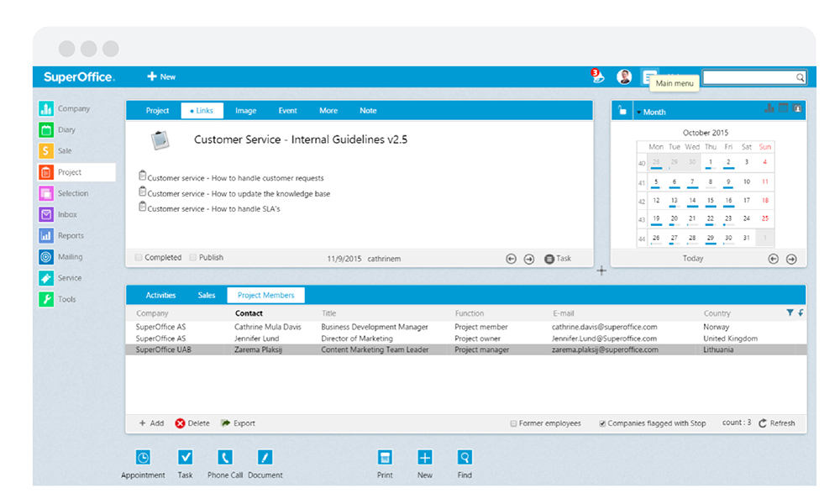Select the Project Members tab
Screen dimensions: 840x504
[x=265, y=295]
